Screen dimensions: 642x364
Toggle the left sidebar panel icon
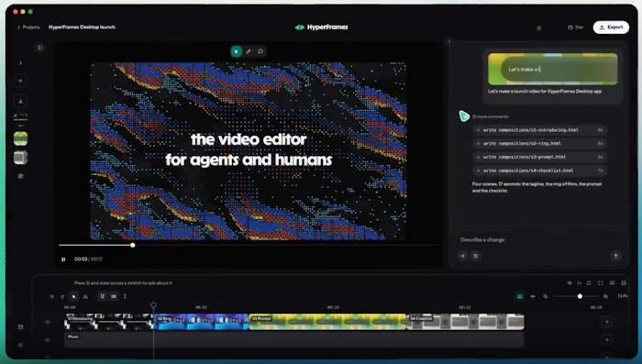(40, 48)
